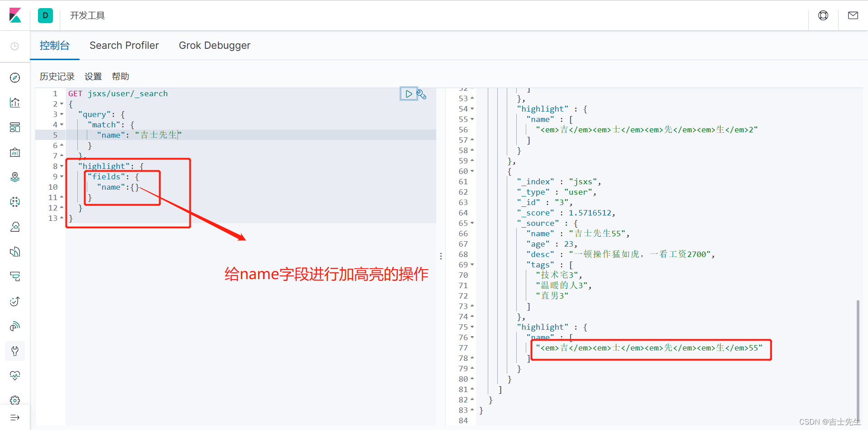Open recently viewed clock icon
The height and width of the screenshot is (430, 868).
[15, 46]
